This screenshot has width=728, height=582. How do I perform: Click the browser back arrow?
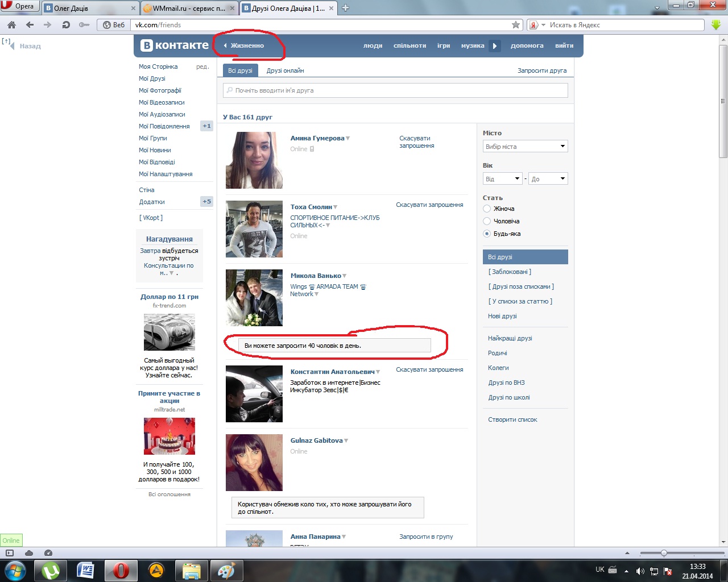click(x=30, y=25)
